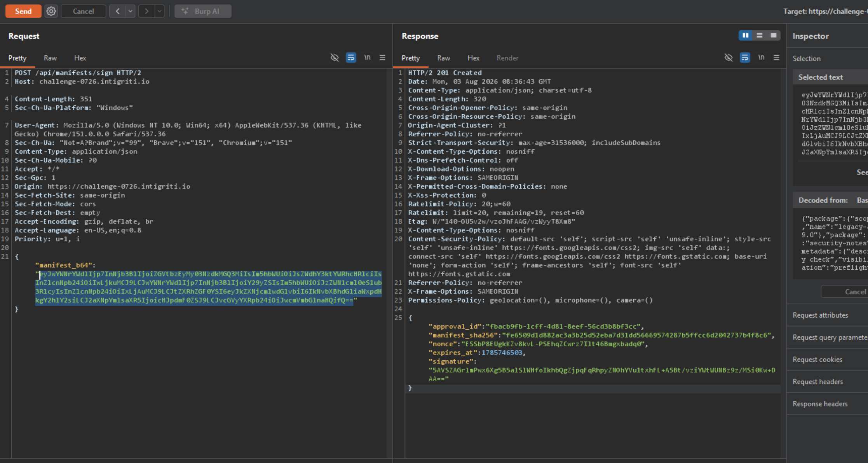Screen dimensions: 868x463
Task: Open request settings gear icon
Action: pos(51,11)
